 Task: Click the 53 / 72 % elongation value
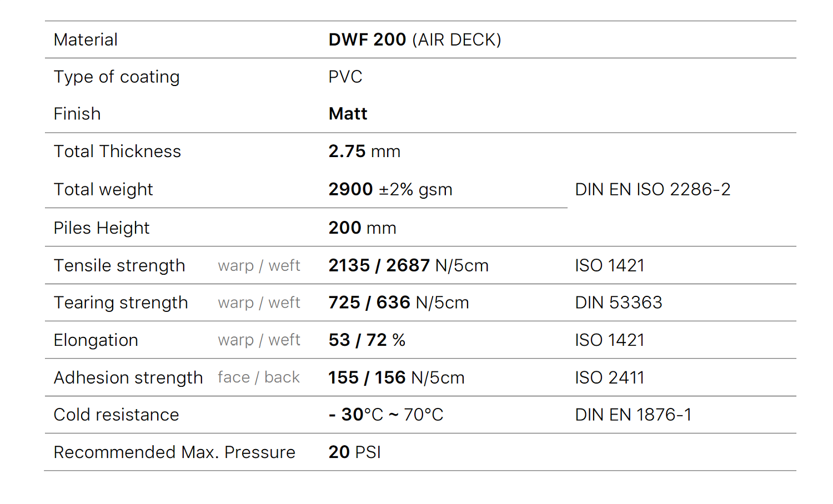coord(367,340)
